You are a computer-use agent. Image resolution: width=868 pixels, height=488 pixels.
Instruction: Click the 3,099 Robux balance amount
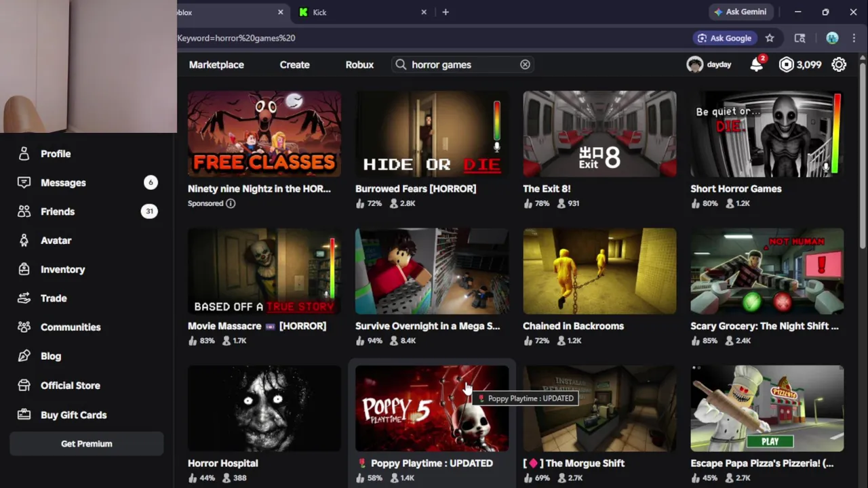(x=809, y=64)
